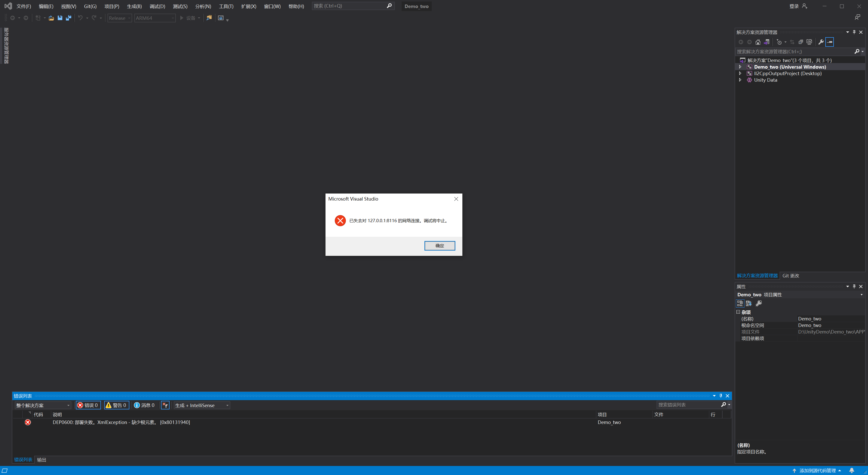Expand the Unity Data project node
The image size is (868, 475).
click(740, 80)
